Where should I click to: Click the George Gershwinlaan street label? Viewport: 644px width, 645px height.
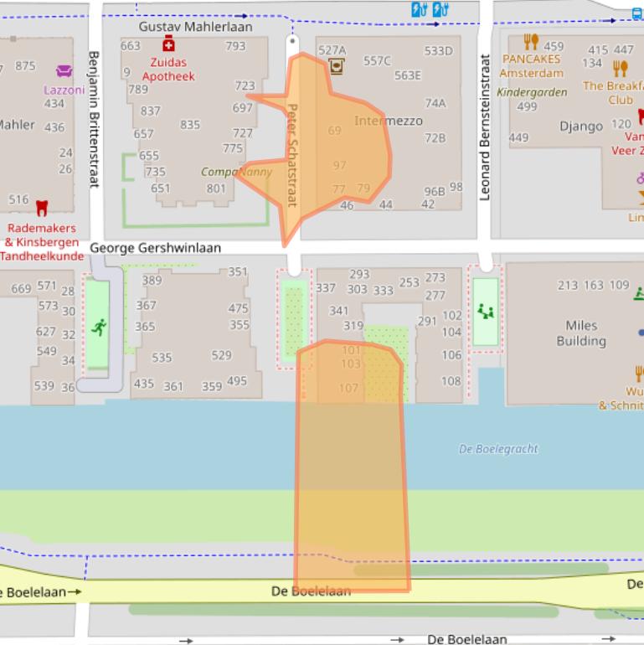(155, 248)
